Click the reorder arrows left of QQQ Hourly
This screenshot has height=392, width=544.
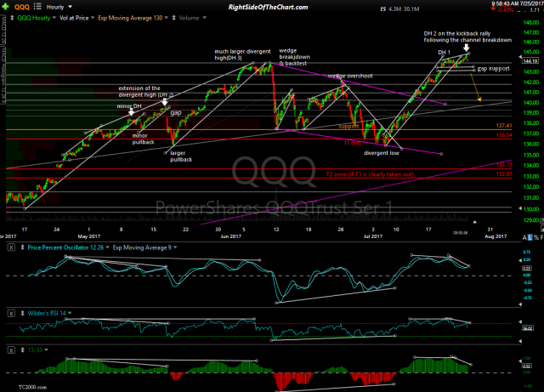(12, 18)
